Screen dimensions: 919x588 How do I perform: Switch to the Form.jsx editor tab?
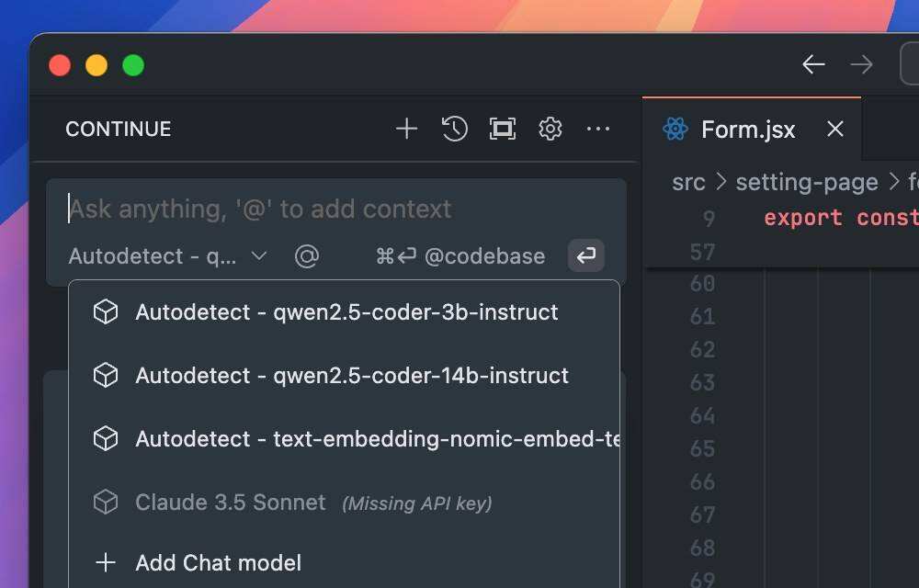747,129
